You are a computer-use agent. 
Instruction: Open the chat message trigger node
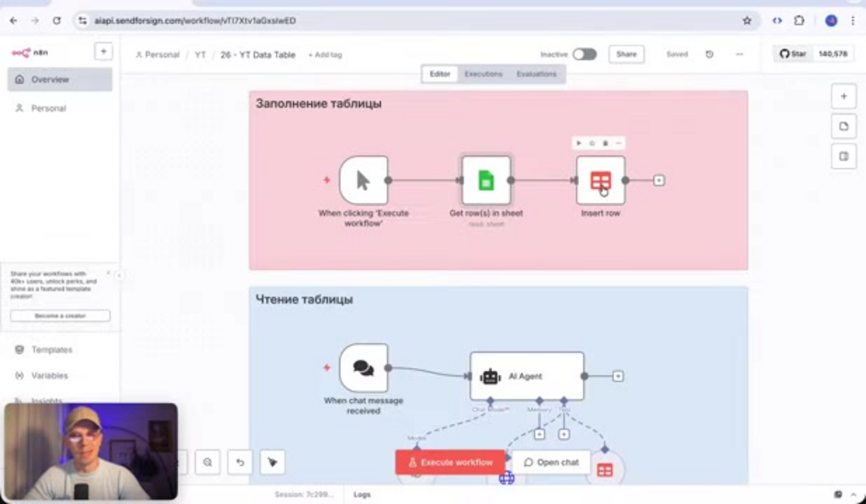[x=363, y=368]
